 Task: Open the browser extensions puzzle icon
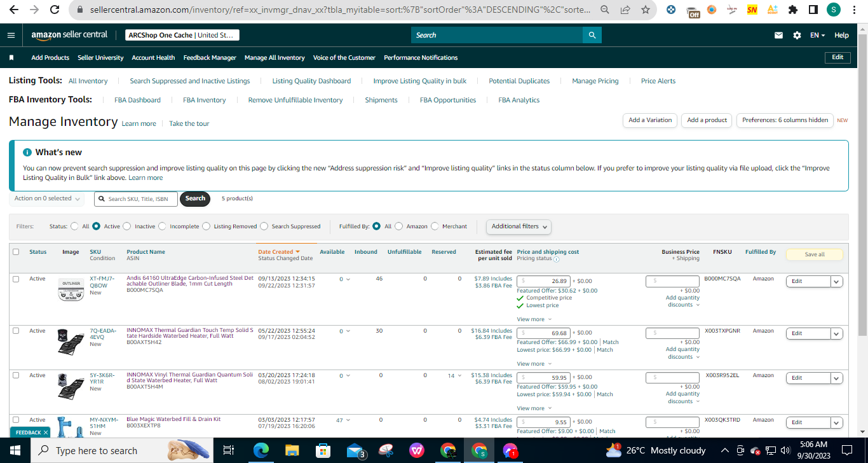792,10
